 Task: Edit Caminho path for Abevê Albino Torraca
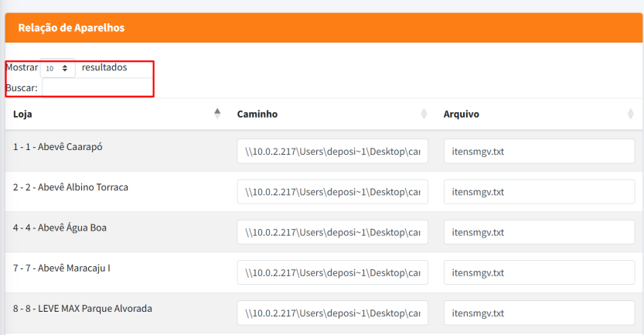[332, 192]
